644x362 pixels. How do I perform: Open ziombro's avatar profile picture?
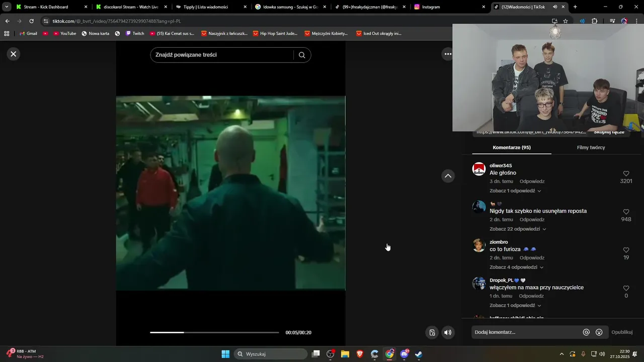pyautogui.click(x=478, y=245)
